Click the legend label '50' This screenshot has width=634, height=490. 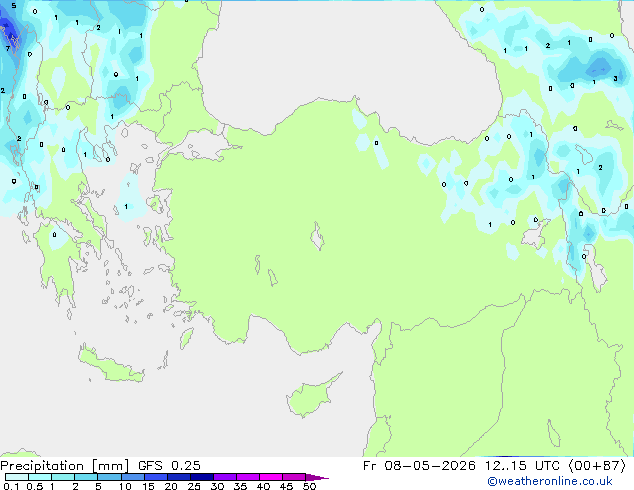(309, 486)
